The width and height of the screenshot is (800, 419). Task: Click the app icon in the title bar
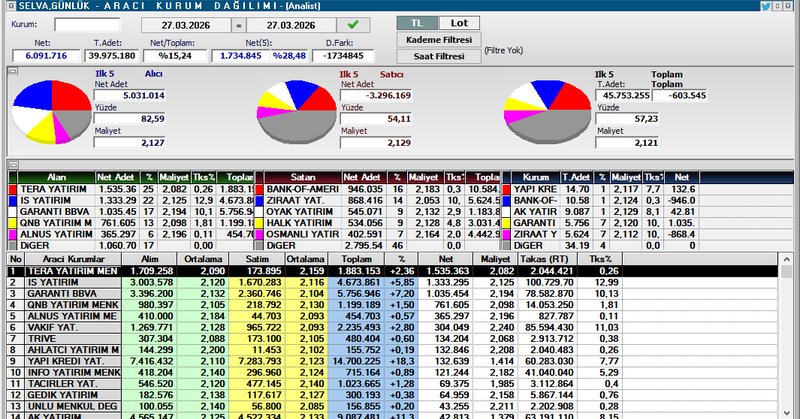coord(7,6)
